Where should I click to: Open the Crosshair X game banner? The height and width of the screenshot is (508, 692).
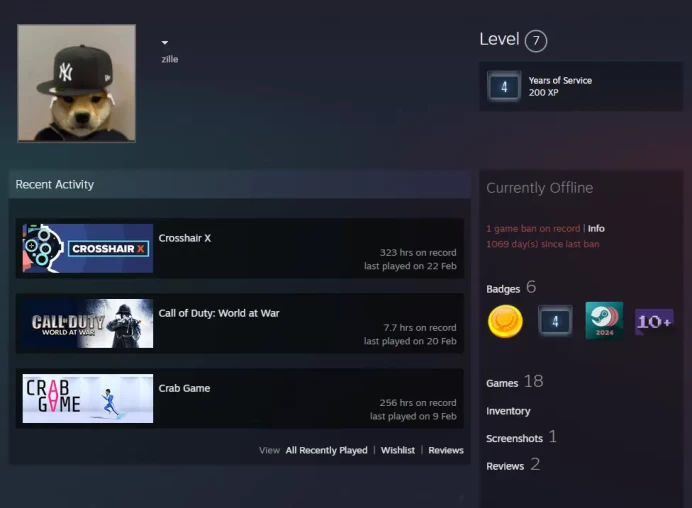coord(88,248)
